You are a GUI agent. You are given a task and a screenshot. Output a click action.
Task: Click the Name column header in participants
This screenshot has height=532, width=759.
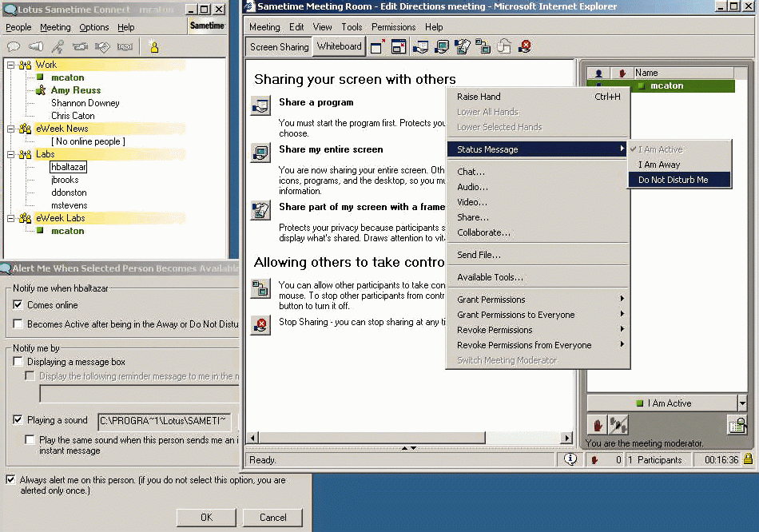click(x=683, y=73)
